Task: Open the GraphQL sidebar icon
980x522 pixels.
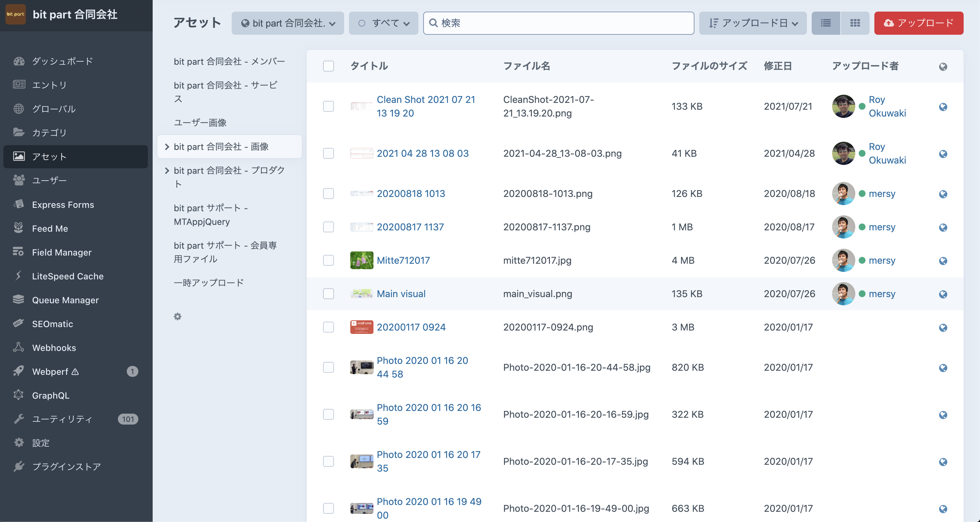Action: [19, 395]
